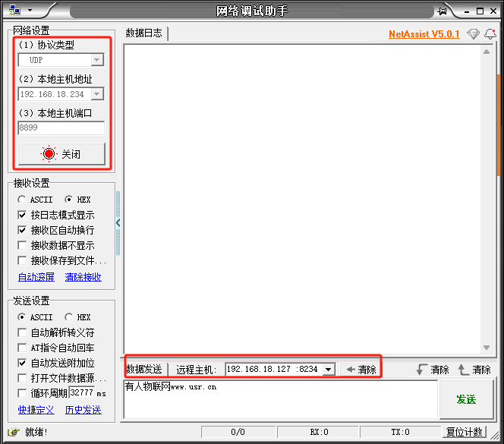Click the up-arrow 清除 button

point(474,370)
